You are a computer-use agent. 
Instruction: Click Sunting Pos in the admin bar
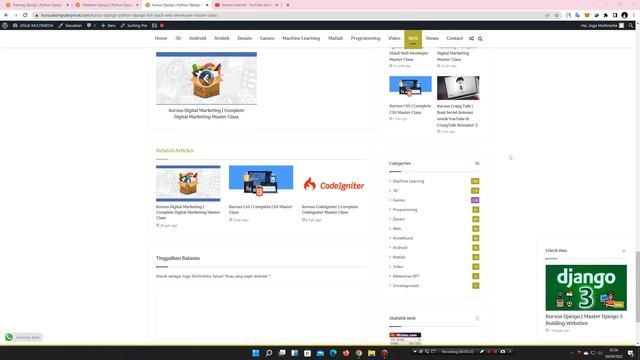click(134, 25)
